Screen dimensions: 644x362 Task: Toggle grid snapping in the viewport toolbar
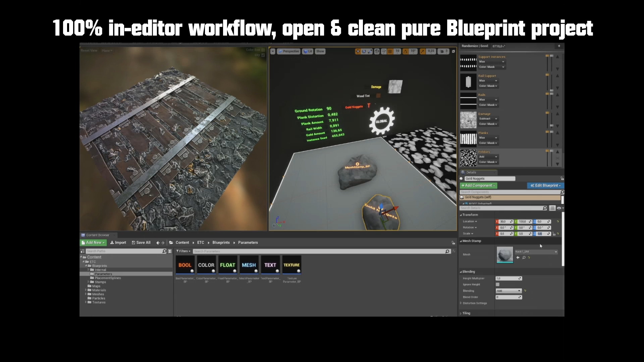[390, 51]
